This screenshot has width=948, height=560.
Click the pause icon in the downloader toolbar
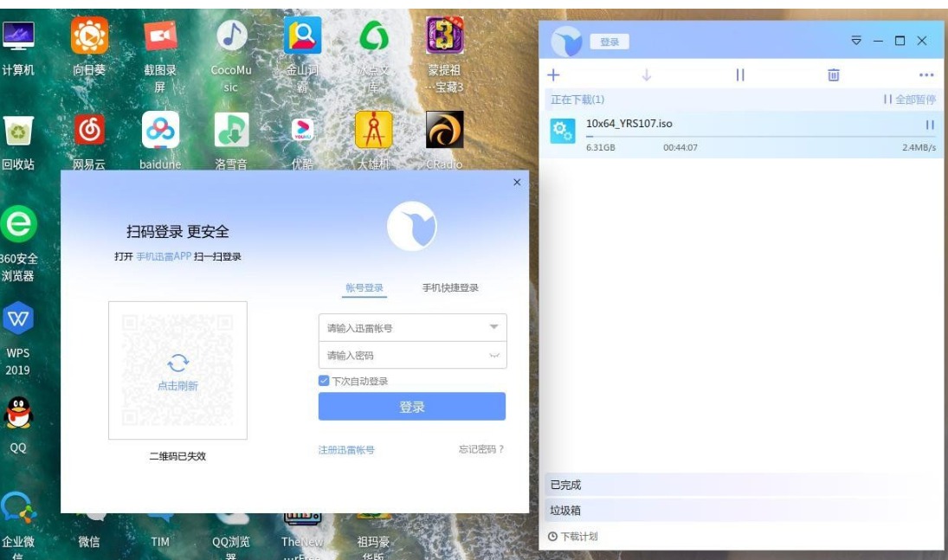coord(740,75)
